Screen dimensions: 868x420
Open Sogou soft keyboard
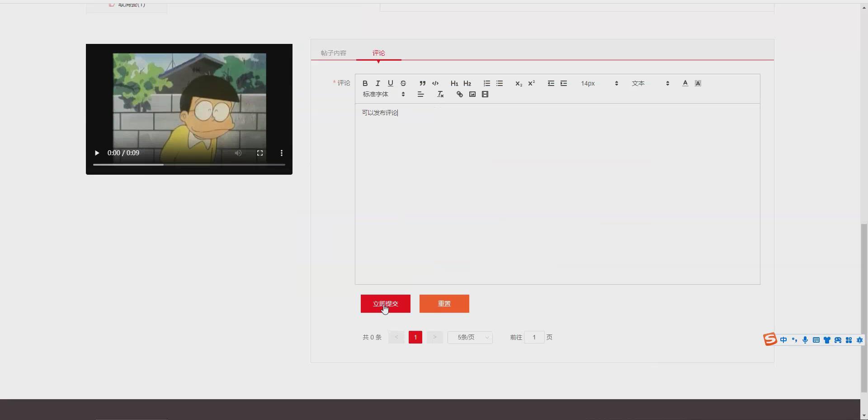click(816, 340)
